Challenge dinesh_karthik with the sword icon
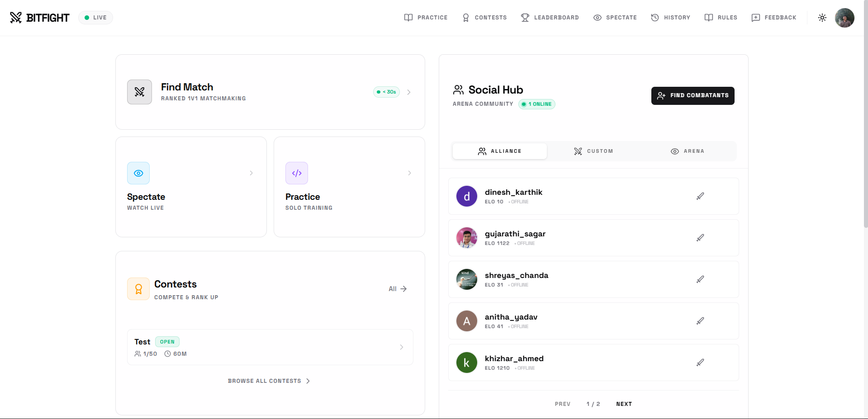868x419 pixels. tap(700, 196)
